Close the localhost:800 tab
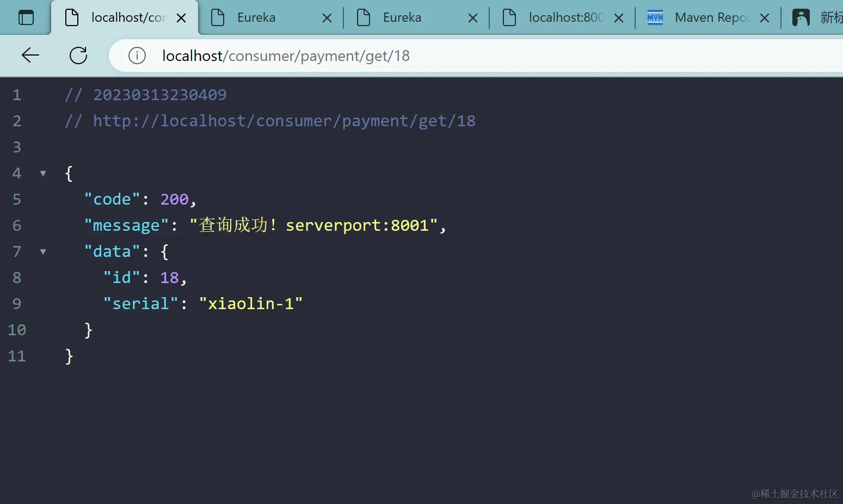Viewport: 843px width, 504px height. click(619, 18)
